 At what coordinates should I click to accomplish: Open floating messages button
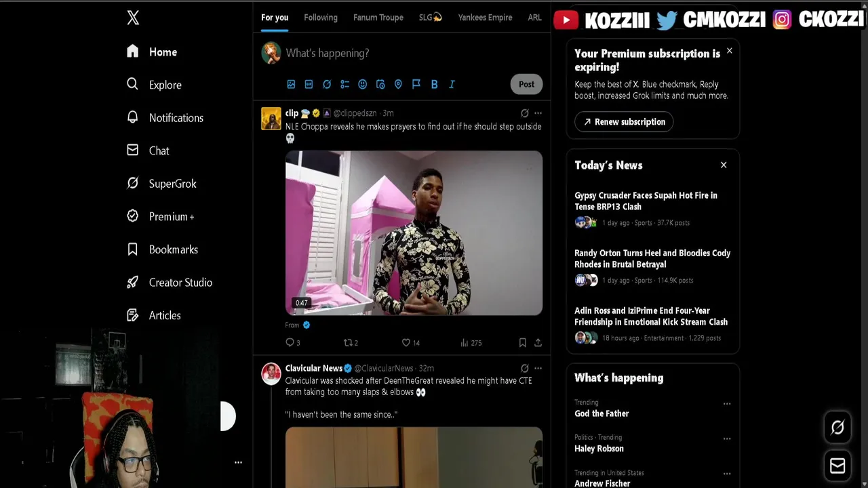pyautogui.click(x=837, y=466)
